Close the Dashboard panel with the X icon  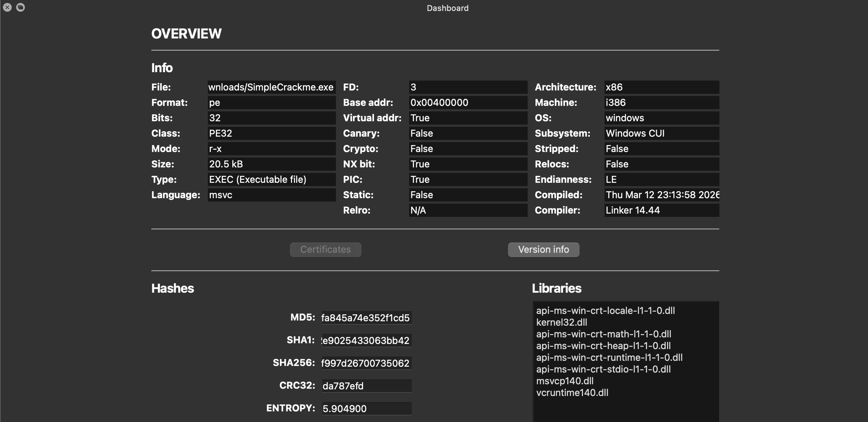[x=7, y=7]
